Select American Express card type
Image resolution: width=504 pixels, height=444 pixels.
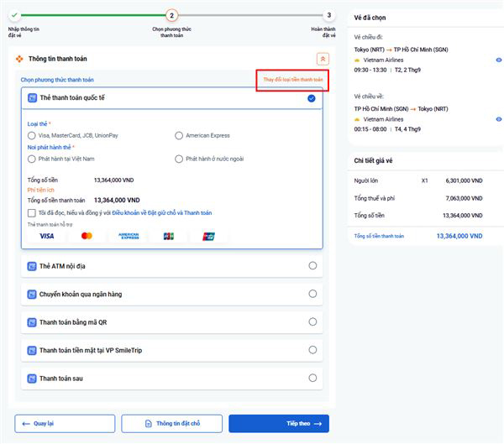tap(179, 135)
